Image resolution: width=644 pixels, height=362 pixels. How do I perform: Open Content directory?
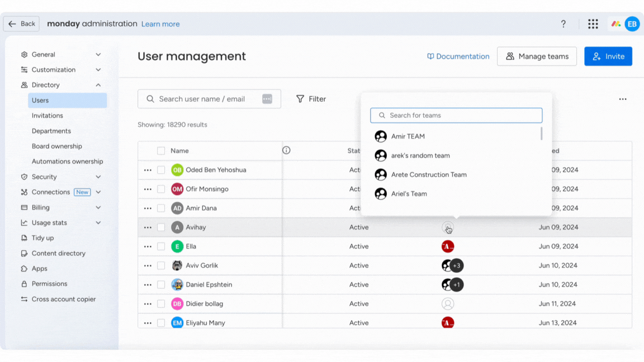pyautogui.click(x=58, y=253)
